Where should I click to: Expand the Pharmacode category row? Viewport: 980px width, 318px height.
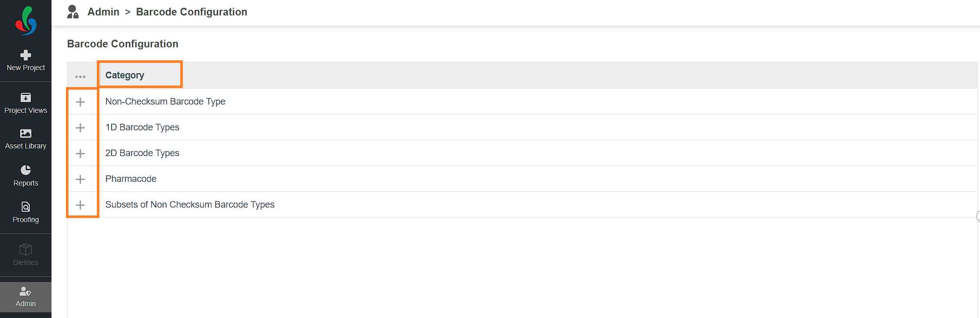pyautogui.click(x=80, y=179)
